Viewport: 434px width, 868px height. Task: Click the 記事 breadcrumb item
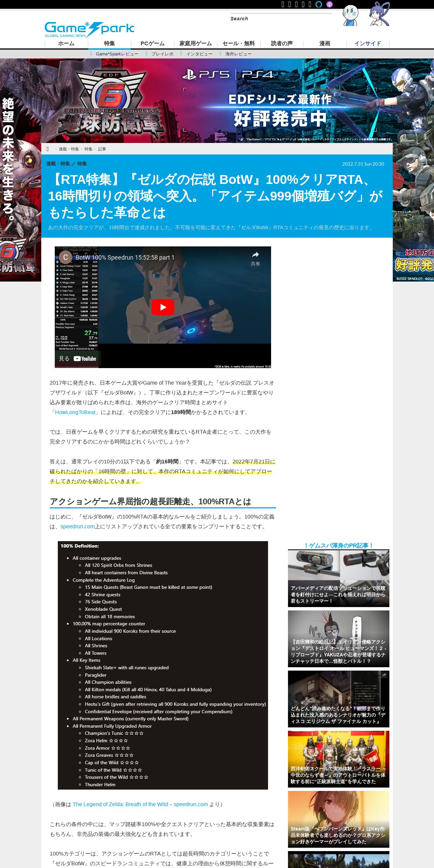(x=102, y=149)
